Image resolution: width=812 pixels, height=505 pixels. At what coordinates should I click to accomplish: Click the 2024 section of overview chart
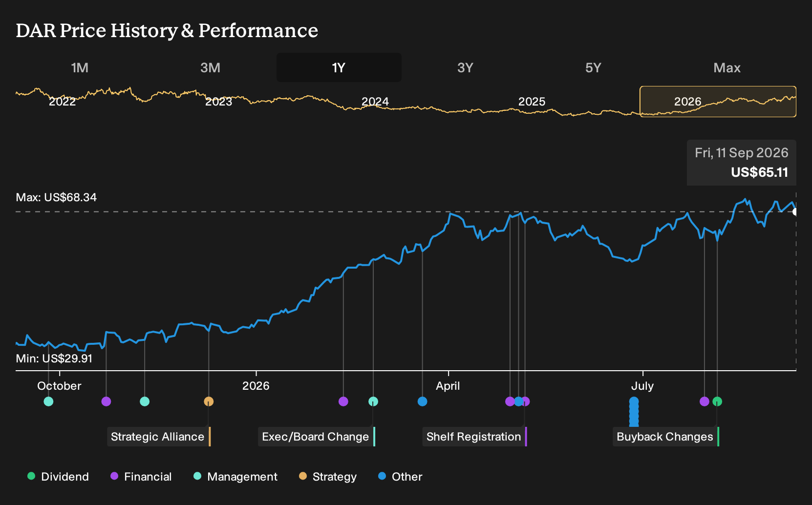coord(375,101)
